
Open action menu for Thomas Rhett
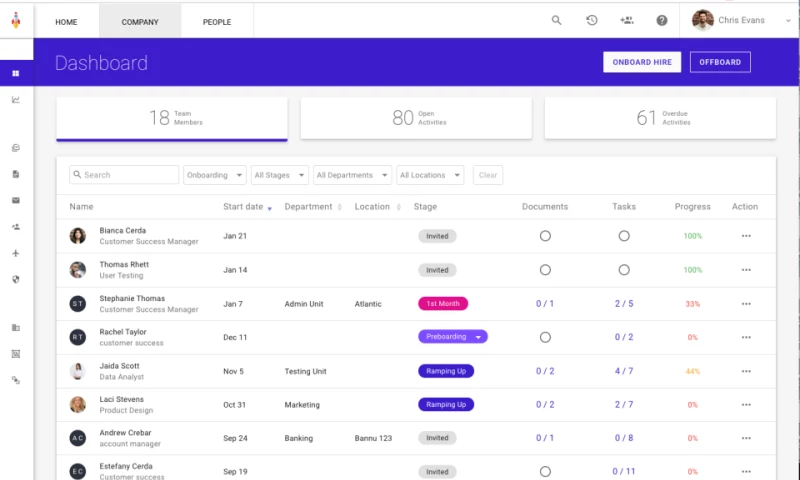click(x=746, y=270)
